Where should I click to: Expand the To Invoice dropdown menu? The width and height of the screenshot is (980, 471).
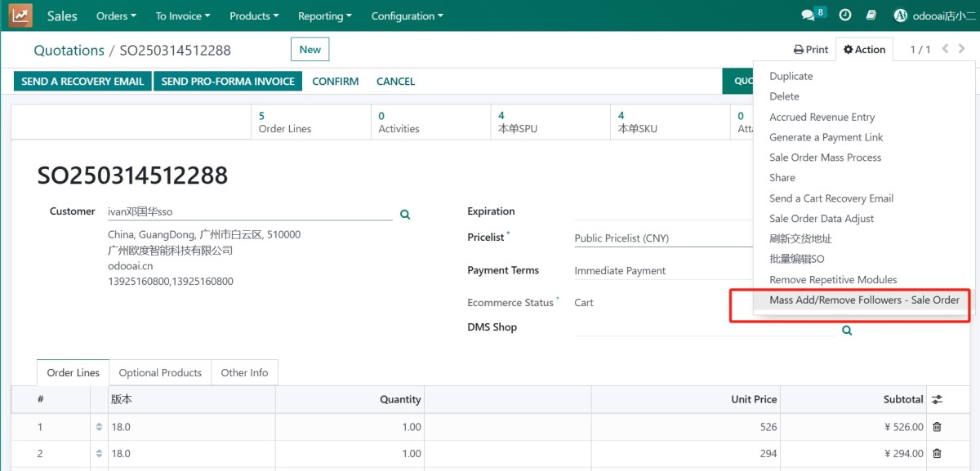pos(182,16)
